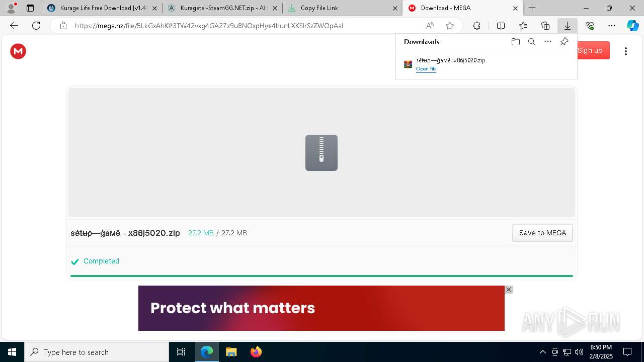The image size is (644, 362).
Task: Click the Protect what matters banner
Action: (321, 308)
